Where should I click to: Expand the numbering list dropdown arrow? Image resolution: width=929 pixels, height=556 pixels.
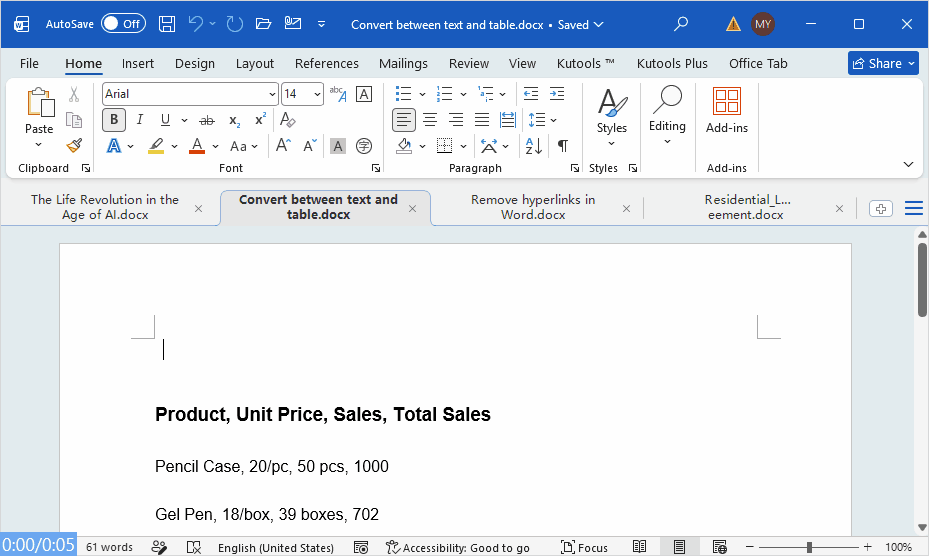[x=463, y=94]
